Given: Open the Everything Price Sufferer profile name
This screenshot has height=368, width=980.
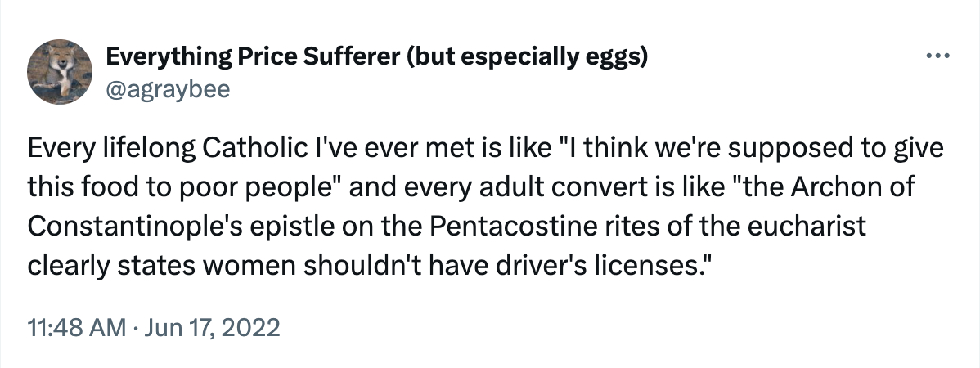Looking at the screenshot, I should (260, 57).
